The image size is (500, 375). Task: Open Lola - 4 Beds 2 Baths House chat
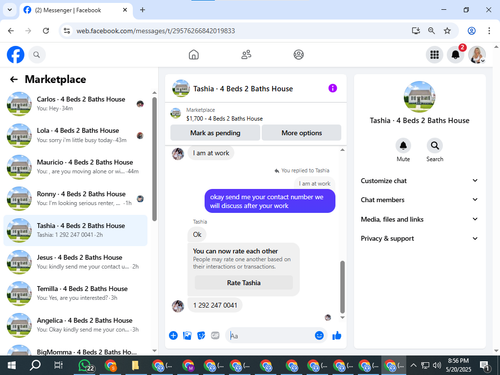(75, 135)
